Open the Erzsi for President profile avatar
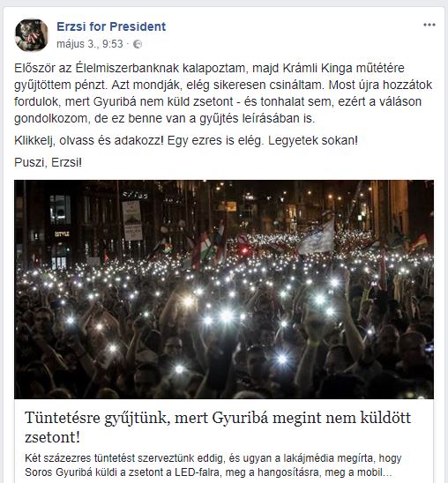Viewport: 448px width, 483px height. pos(32,34)
